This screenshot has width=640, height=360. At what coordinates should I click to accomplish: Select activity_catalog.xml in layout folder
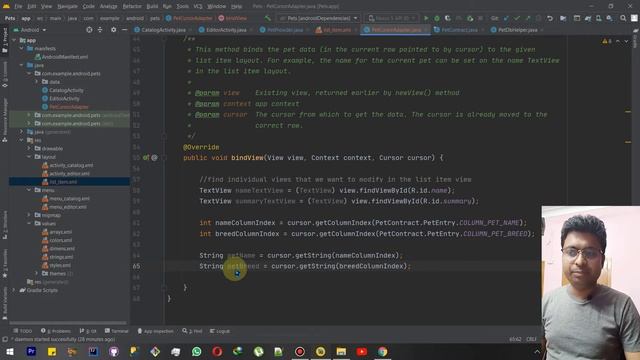pyautogui.click(x=71, y=165)
